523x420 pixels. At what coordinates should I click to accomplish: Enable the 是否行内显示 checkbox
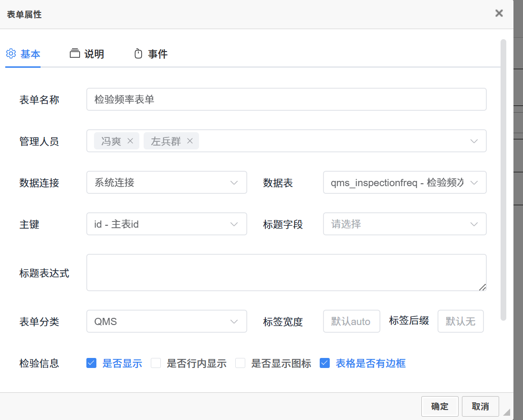(x=156, y=363)
